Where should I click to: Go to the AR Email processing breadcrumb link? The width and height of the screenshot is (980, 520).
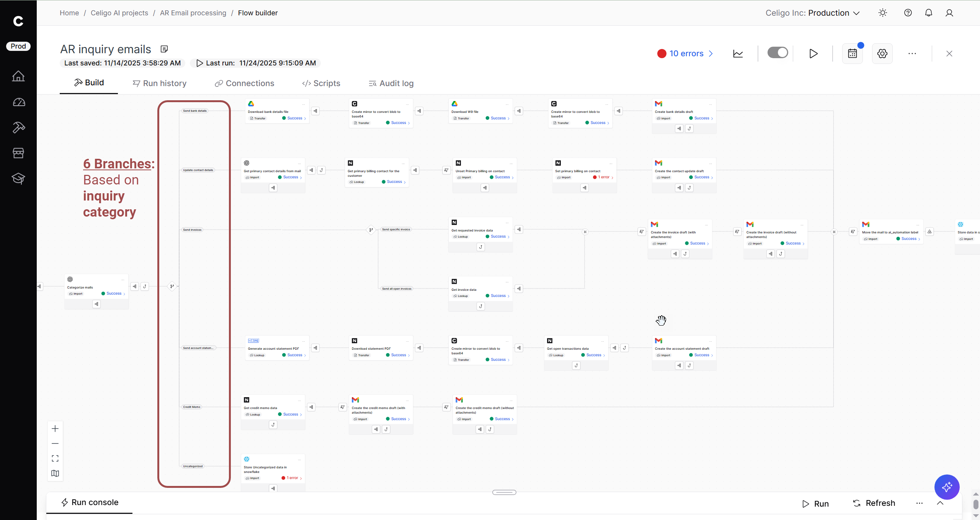193,13
